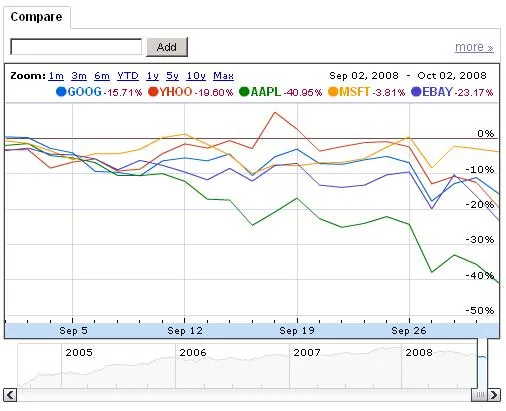The image size is (506, 411).
Task: Click the scroll left arrow button
Action: pos(10,395)
